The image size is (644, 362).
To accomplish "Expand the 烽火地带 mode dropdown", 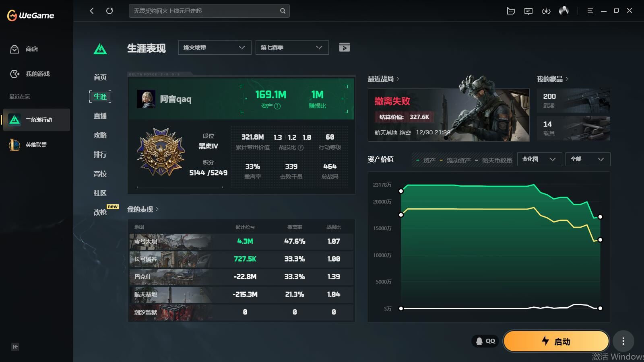I will 215,47.
